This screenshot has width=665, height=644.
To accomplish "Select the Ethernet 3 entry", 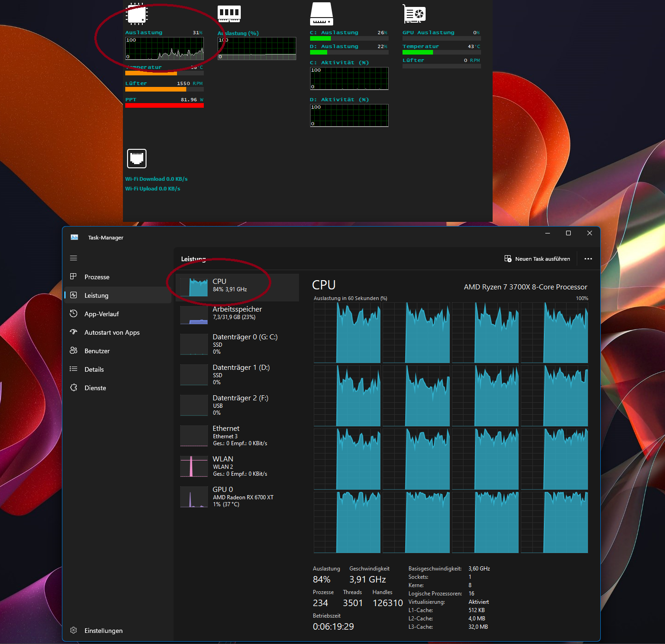I will point(238,436).
